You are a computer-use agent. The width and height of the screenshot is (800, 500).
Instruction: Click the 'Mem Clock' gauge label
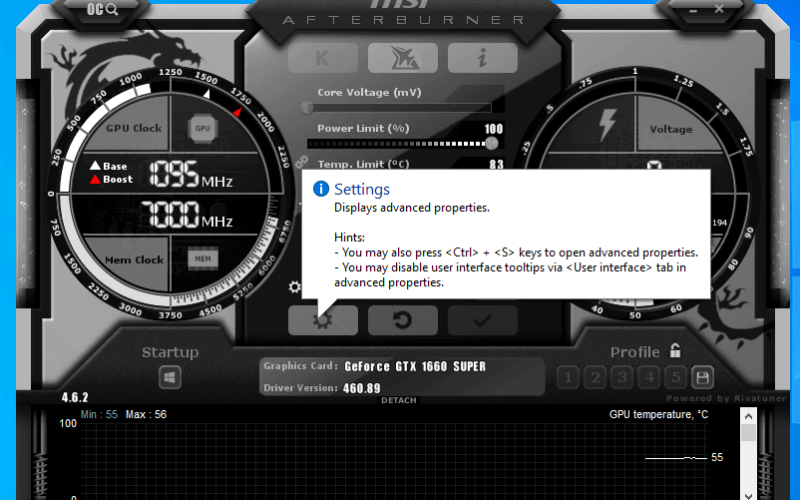coord(134,260)
